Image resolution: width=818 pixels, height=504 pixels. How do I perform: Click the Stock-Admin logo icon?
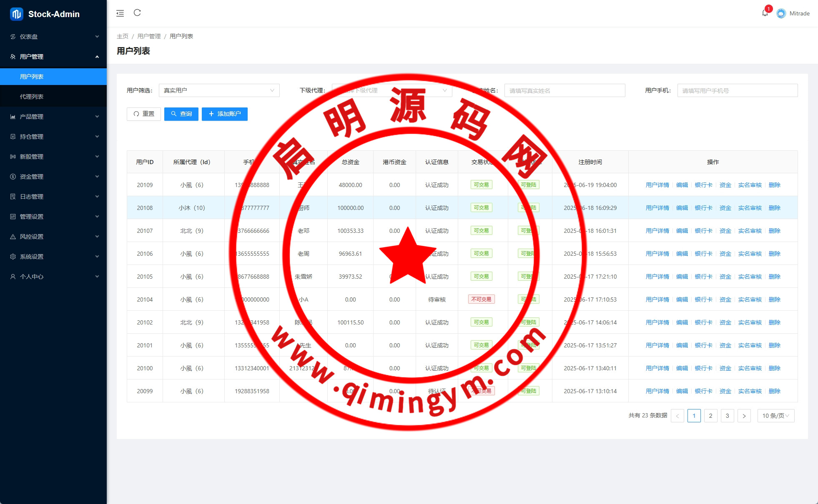click(x=17, y=14)
